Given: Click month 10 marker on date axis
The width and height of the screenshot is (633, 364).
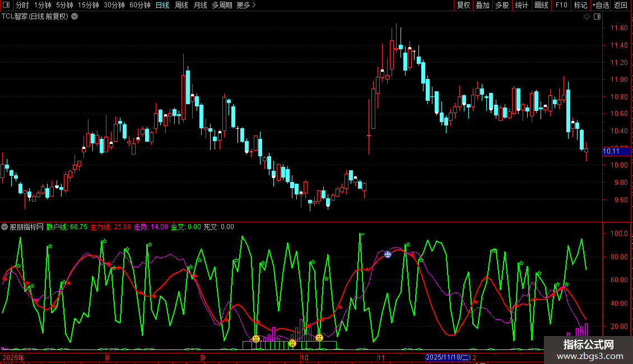Looking at the screenshot, I should pyautogui.click(x=304, y=357).
